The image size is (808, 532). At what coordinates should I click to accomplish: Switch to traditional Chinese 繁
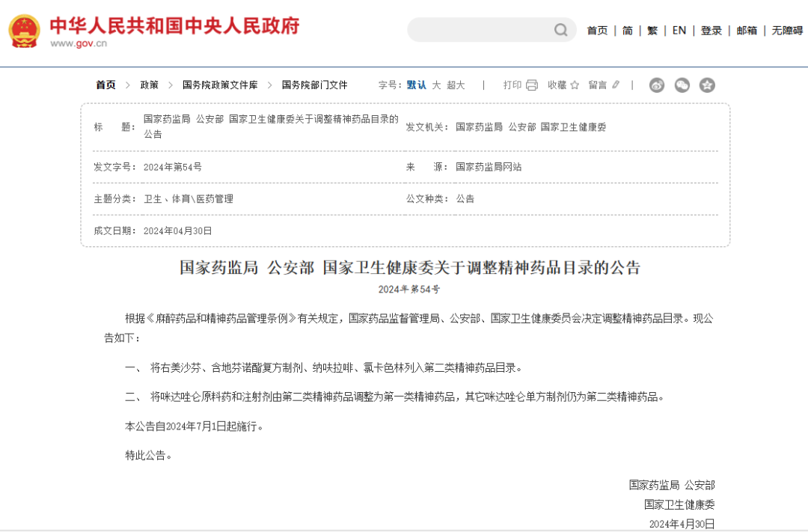coord(652,31)
